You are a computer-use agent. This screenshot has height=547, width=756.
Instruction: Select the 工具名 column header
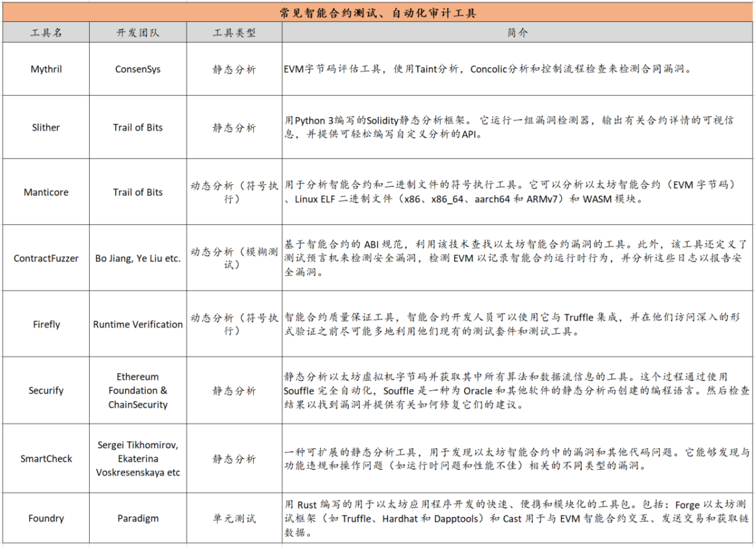[x=45, y=31]
